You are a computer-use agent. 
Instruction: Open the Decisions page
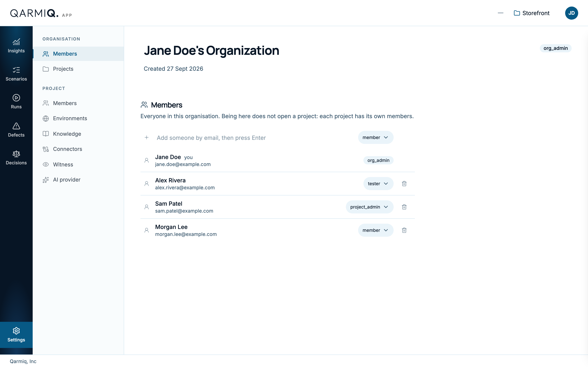click(16, 158)
